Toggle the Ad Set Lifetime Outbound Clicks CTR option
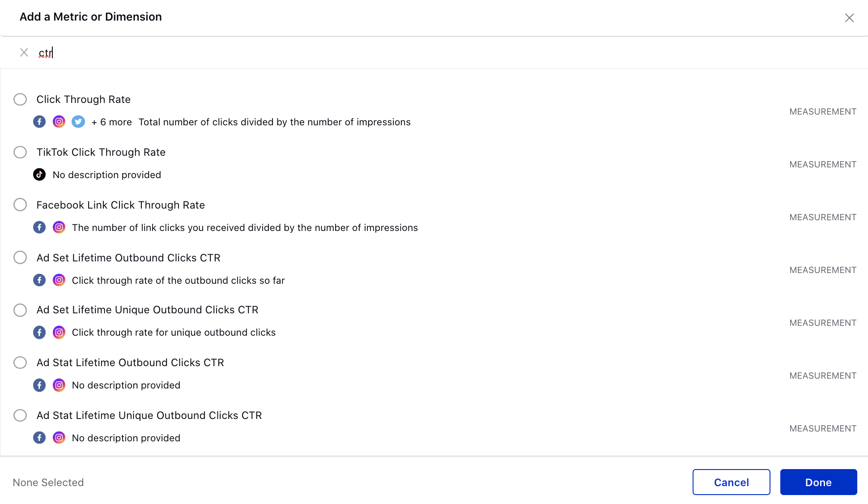The image size is (868, 504). tap(20, 258)
